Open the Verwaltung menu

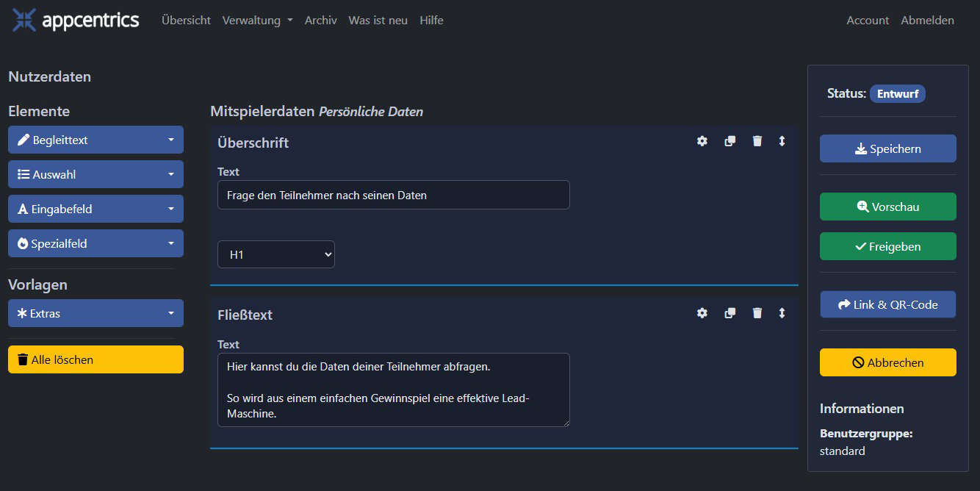point(257,21)
